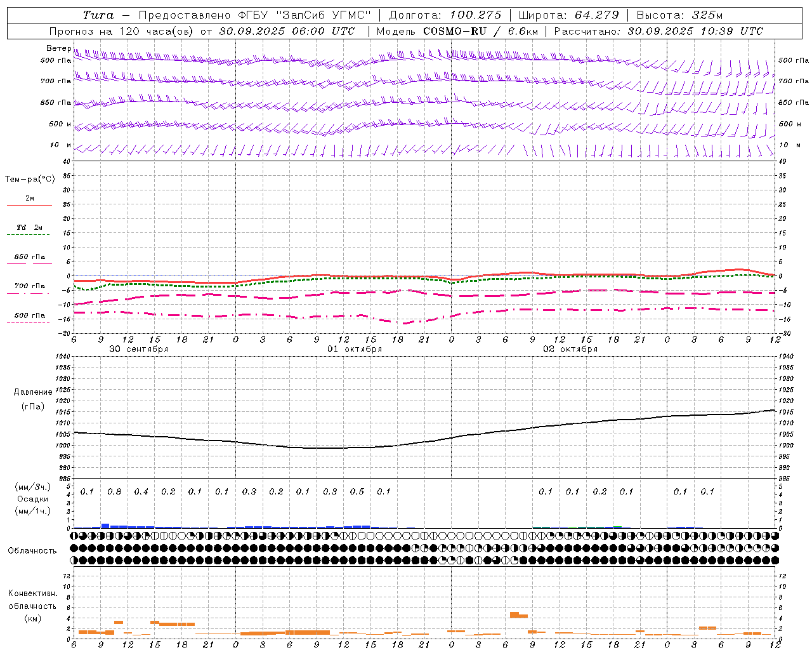Click the "(мм/1ч.)" precipitation unit label

click(x=33, y=511)
